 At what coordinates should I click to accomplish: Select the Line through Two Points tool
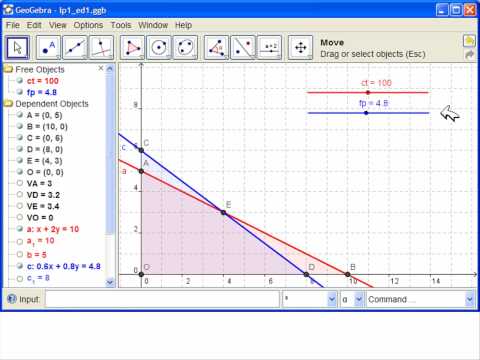[75, 48]
